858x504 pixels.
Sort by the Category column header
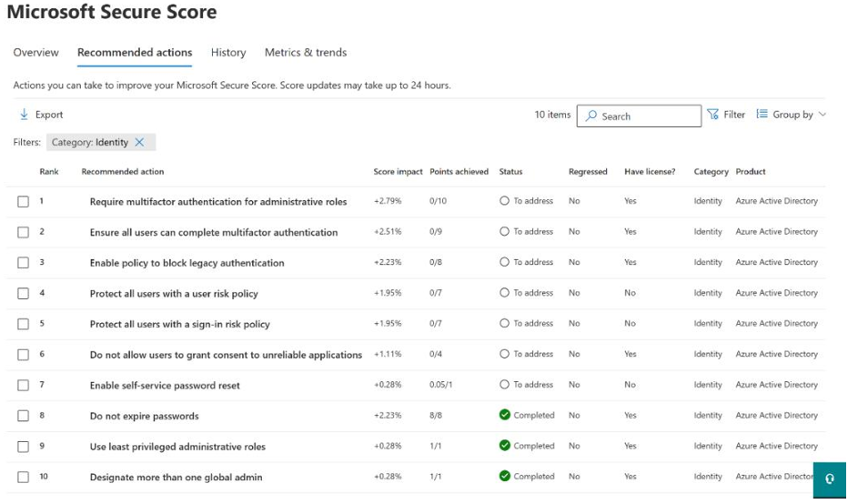pyautogui.click(x=711, y=171)
